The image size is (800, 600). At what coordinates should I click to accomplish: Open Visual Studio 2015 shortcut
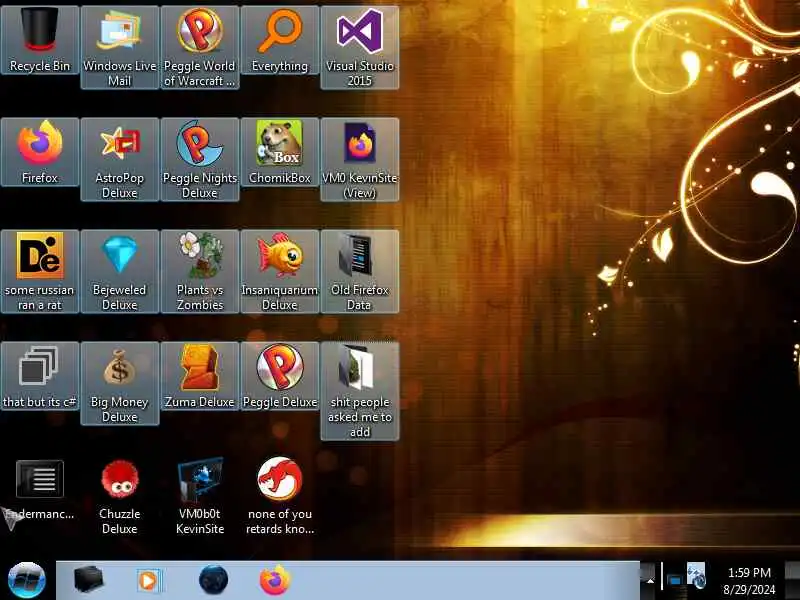(360, 47)
